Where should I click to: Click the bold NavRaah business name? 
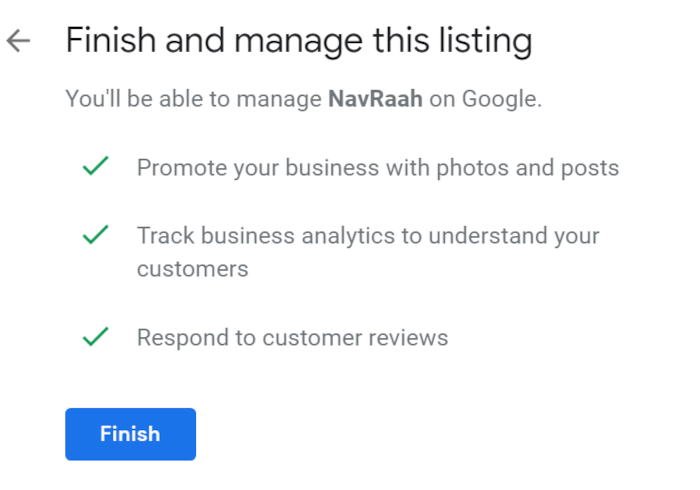(x=375, y=99)
